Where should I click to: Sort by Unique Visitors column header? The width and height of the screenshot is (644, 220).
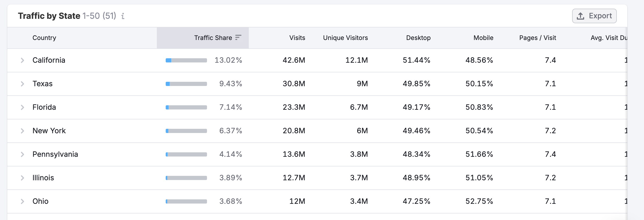[x=345, y=38]
